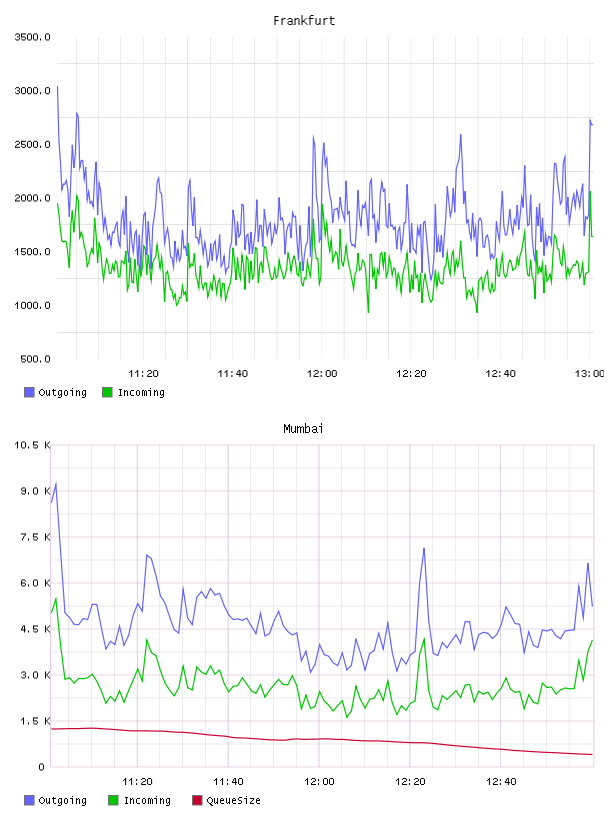Click the 13:00 time label on Frankfurt chart
608x816 pixels.
589,374
